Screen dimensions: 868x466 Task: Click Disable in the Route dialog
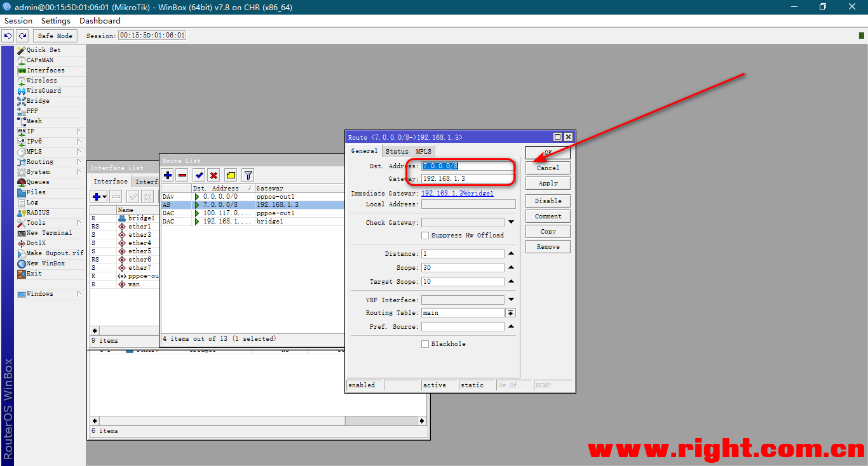(x=548, y=201)
